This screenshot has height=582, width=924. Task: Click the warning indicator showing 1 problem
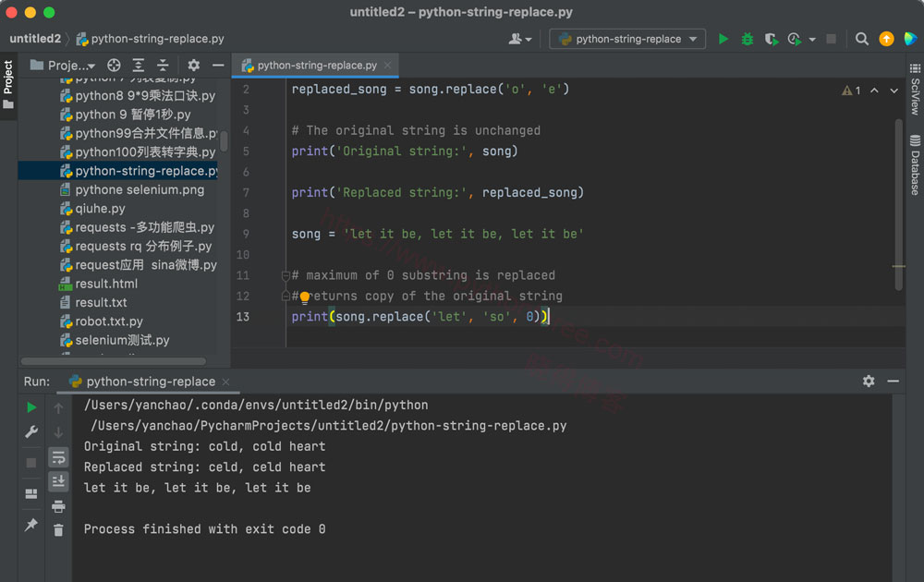tap(851, 91)
